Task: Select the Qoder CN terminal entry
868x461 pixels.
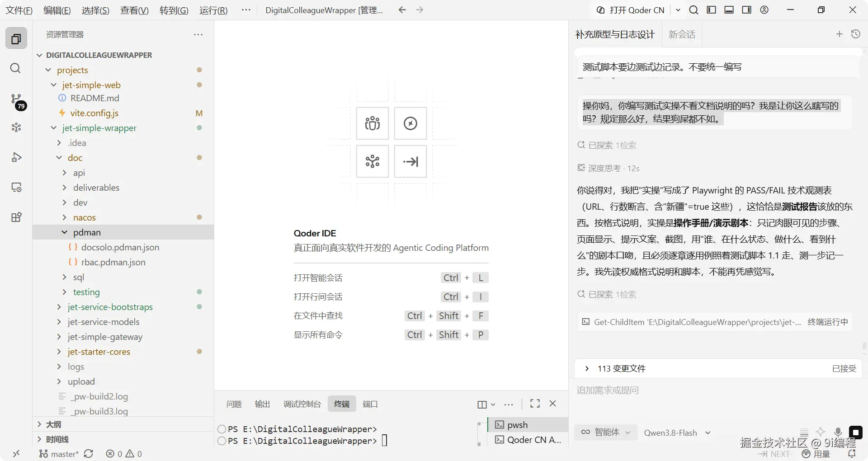Action: point(528,439)
